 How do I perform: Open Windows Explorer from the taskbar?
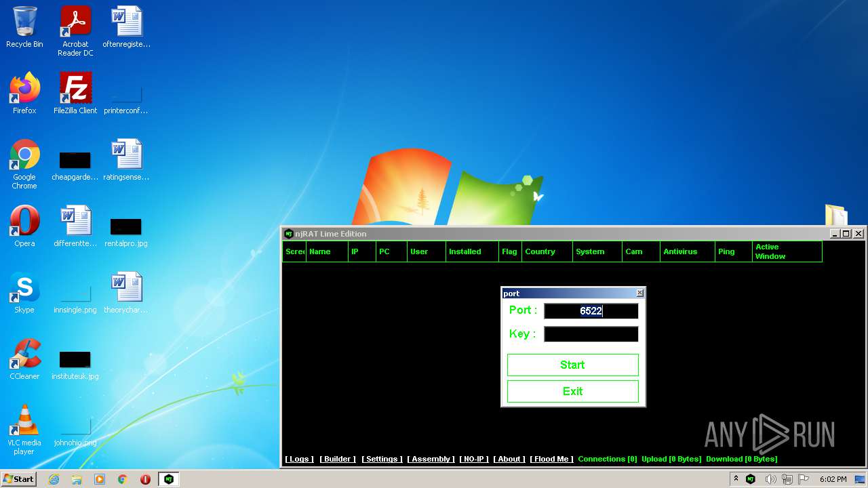tap(77, 479)
